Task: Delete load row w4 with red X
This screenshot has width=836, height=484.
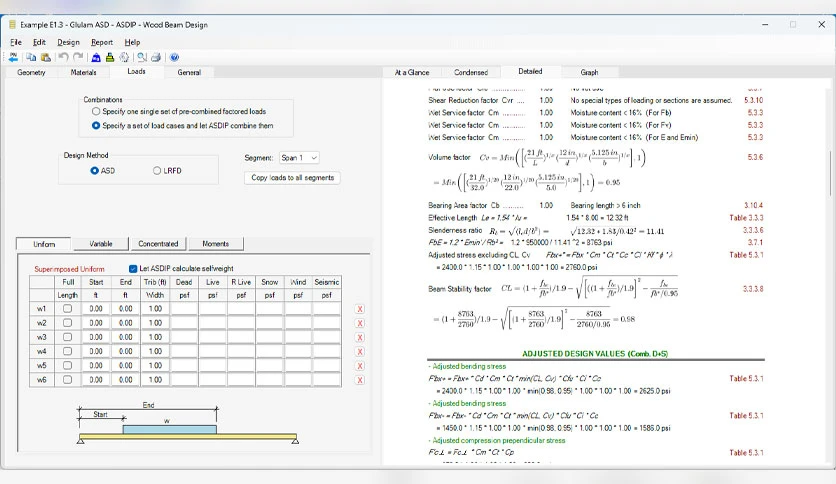Action: 360,352
